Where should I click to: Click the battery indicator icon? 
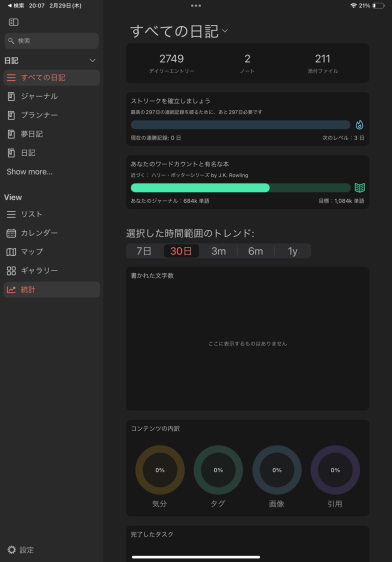click(379, 6)
